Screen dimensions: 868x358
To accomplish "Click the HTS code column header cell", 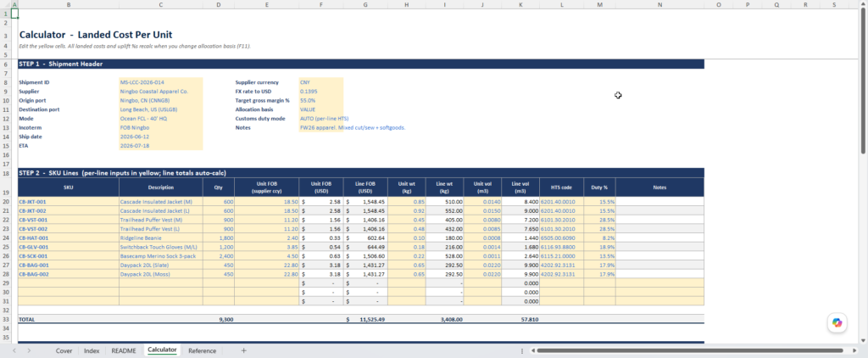I will (562, 187).
